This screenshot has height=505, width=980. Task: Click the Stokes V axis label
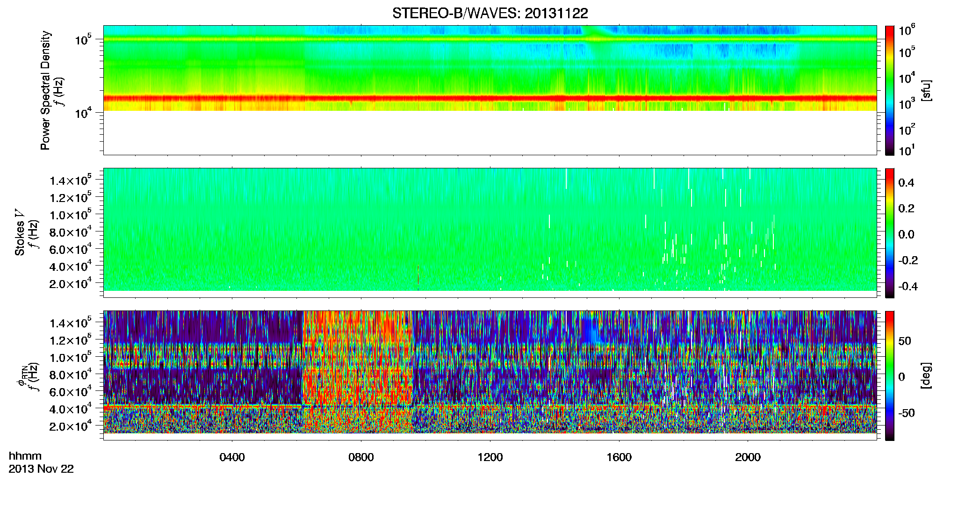pos(20,232)
